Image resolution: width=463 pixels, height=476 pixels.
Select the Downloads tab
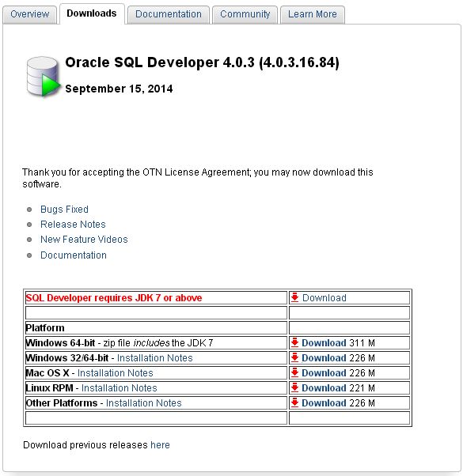[x=92, y=13]
